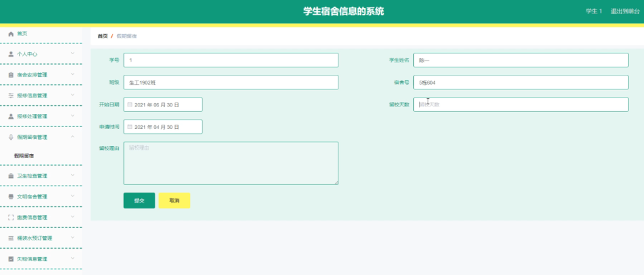Click 学生 1 user label in header
Screen dimensions: 644x275
tap(594, 11)
